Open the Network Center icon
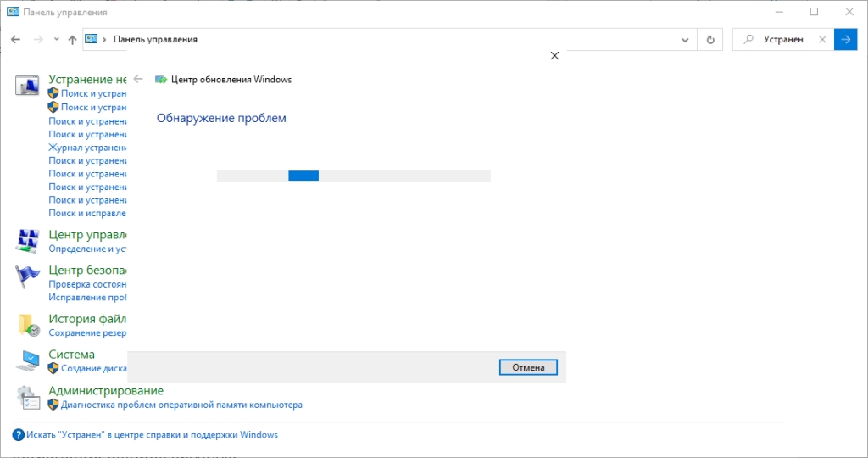This screenshot has width=868, height=458. 26,241
